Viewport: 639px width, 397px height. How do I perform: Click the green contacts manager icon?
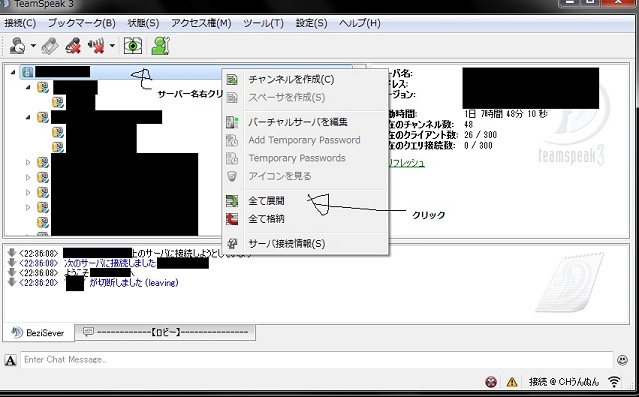(x=160, y=46)
